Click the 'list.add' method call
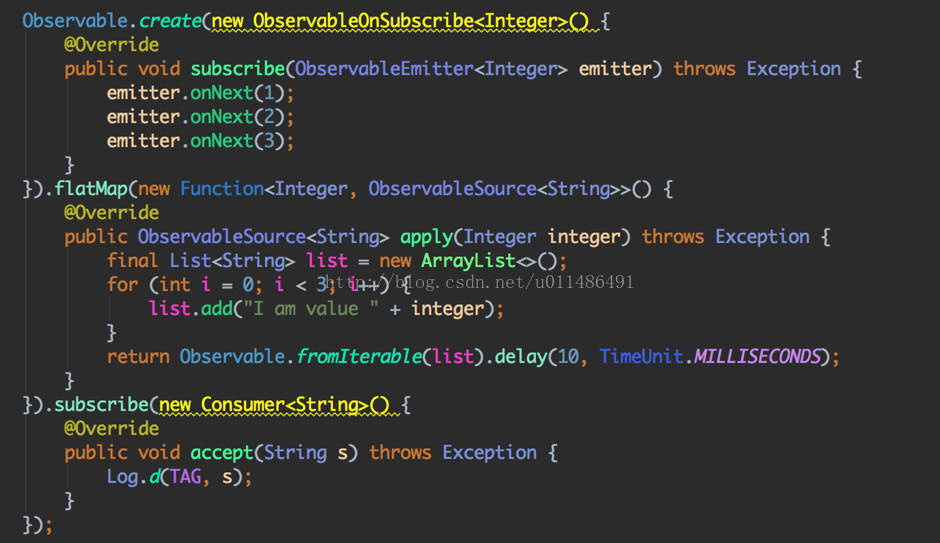 tap(191, 309)
